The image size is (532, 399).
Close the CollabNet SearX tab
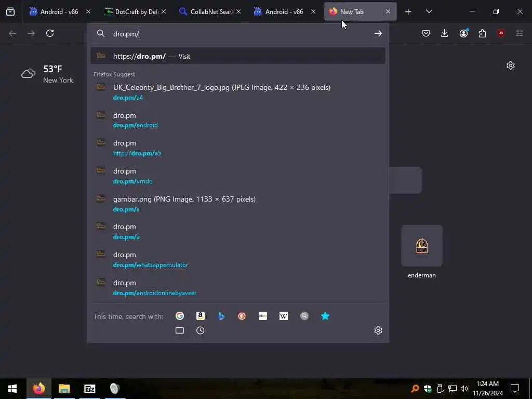pyautogui.click(x=238, y=12)
